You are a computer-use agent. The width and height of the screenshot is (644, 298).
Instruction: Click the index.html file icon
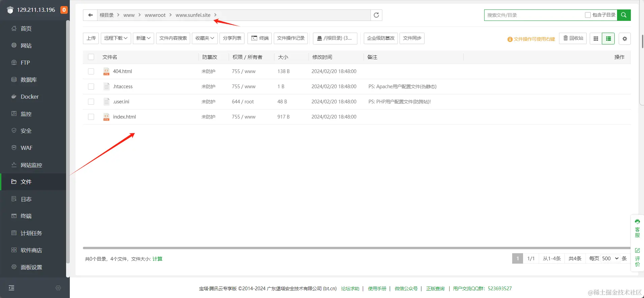[x=106, y=117]
